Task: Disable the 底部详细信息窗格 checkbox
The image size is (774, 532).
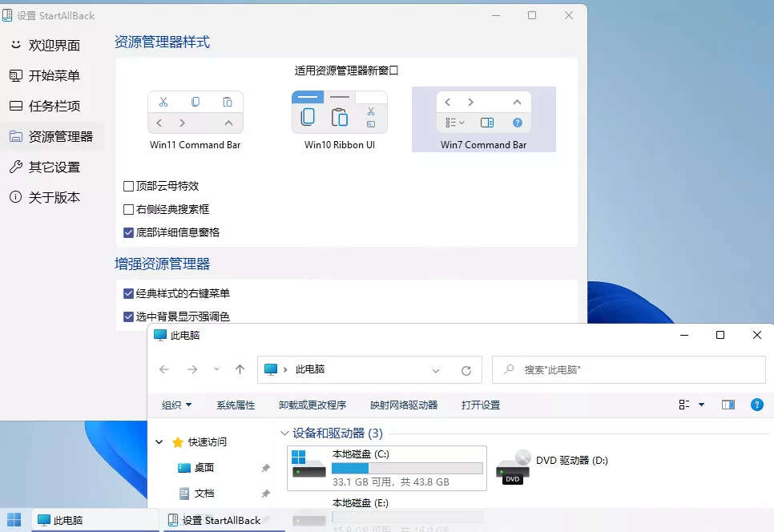Action: (130, 231)
